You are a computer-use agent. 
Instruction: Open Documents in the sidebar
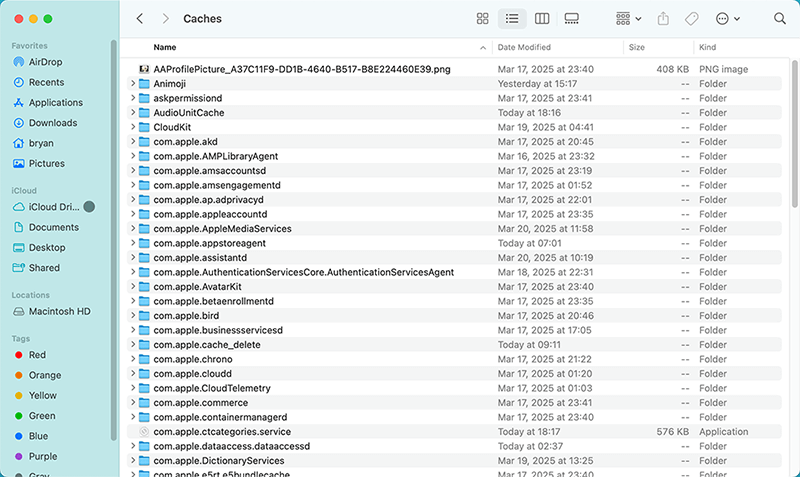54,227
